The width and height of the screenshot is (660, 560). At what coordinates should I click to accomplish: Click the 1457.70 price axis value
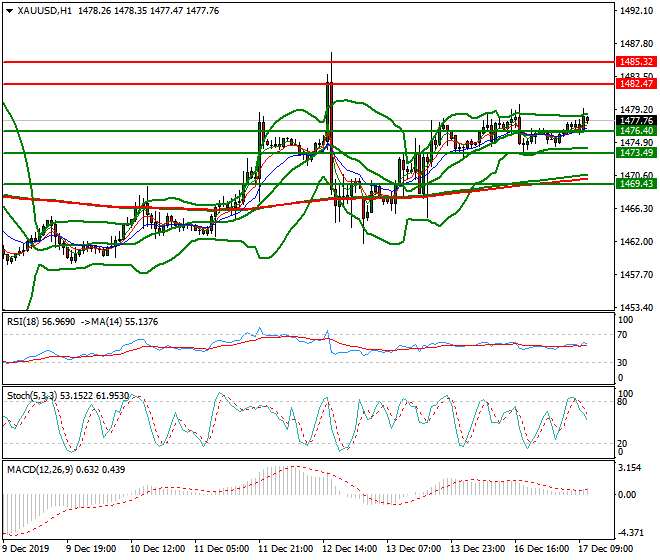[636, 275]
